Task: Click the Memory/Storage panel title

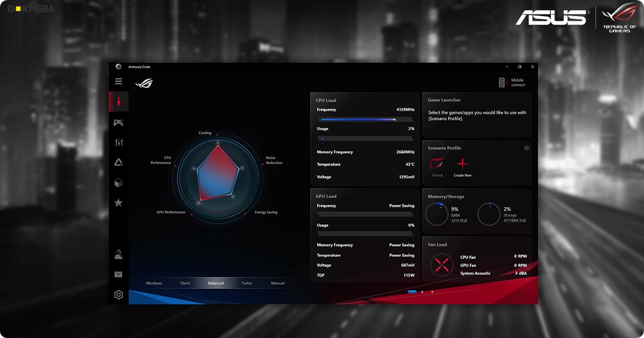Action: (446, 197)
